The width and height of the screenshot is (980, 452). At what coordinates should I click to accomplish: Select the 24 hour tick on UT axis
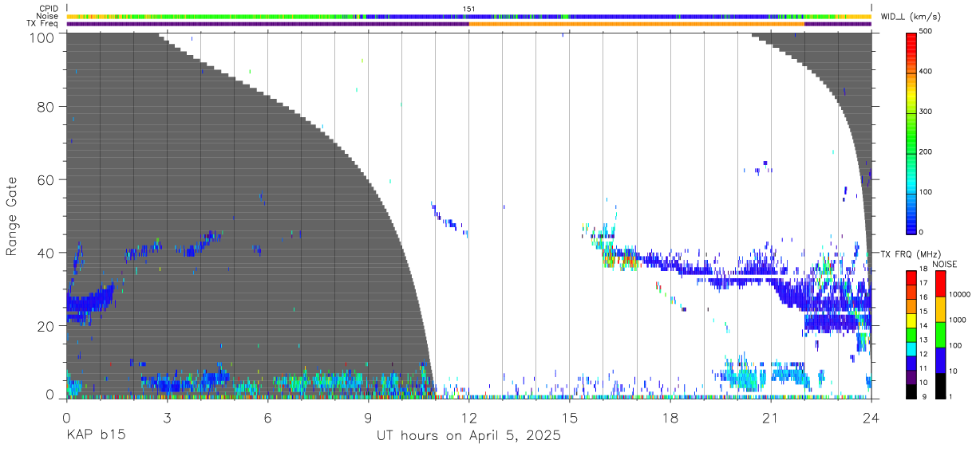click(x=871, y=417)
